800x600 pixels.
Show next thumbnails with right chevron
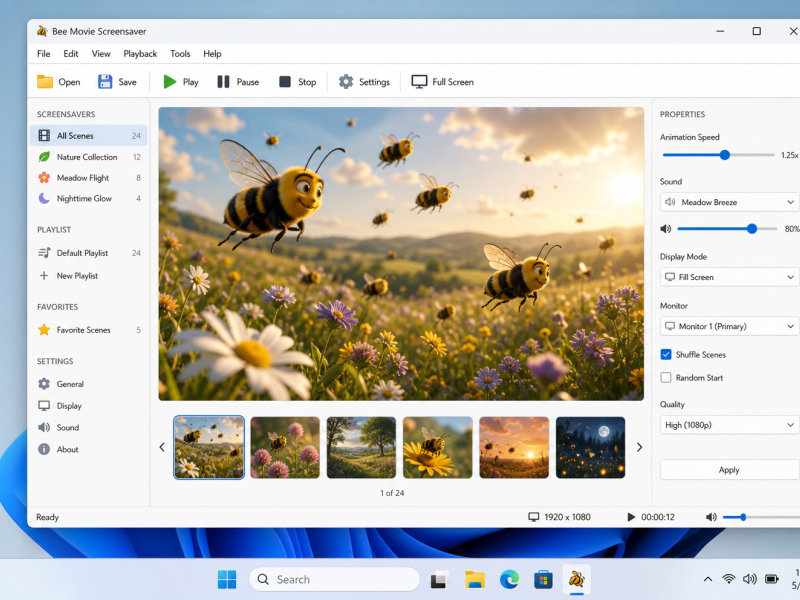pos(639,447)
